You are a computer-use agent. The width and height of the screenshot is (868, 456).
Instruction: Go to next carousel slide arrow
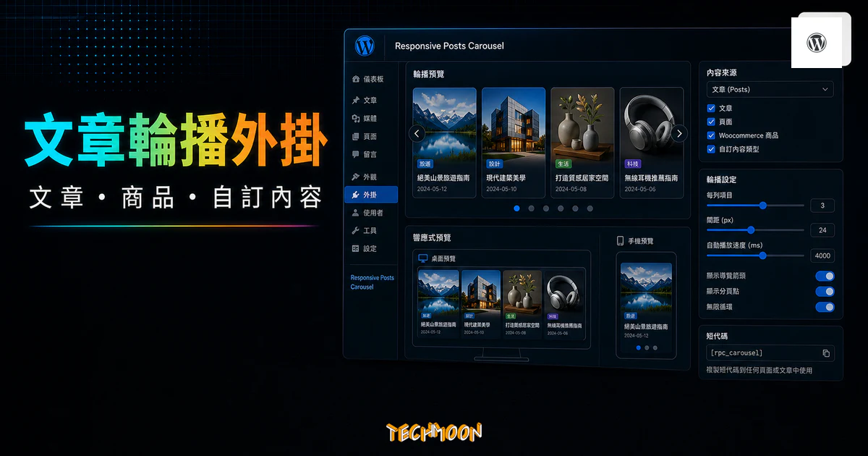point(678,133)
